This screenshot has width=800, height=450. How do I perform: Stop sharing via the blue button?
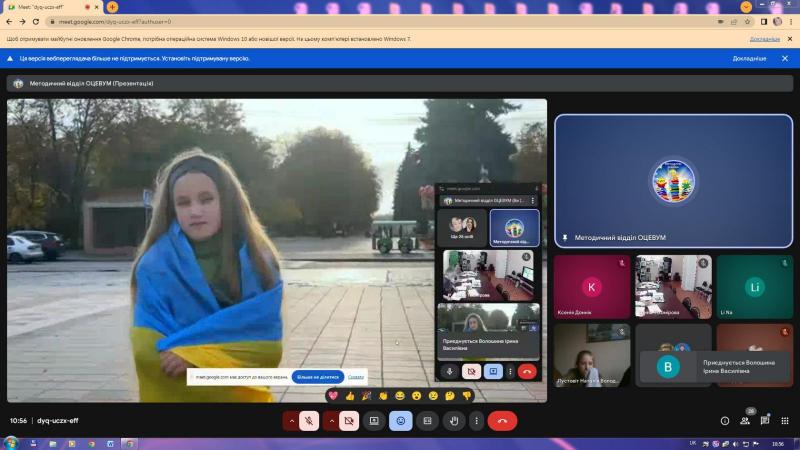317,377
